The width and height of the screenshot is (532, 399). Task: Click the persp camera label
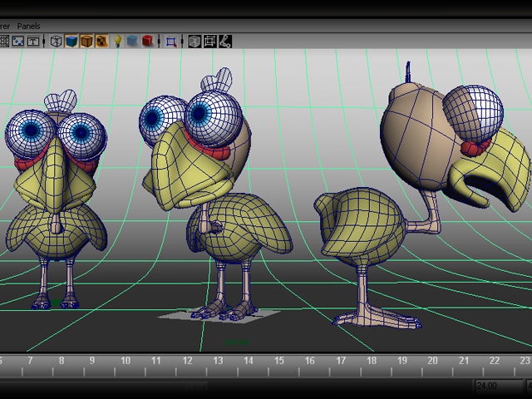coord(237,342)
